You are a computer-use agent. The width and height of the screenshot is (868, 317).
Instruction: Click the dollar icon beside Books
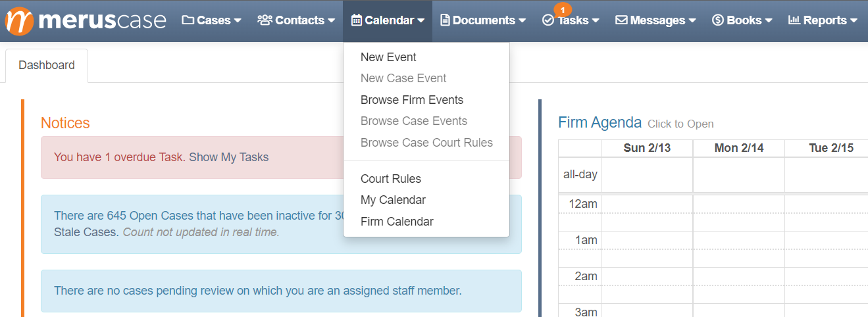(718, 20)
